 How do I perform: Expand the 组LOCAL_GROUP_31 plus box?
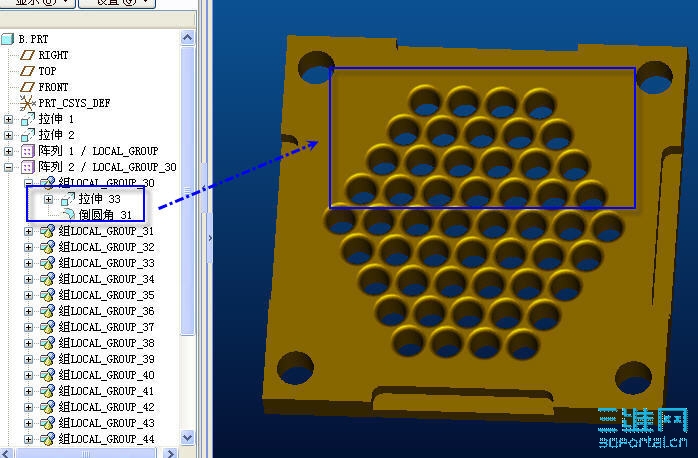click(x=28, y=231)
